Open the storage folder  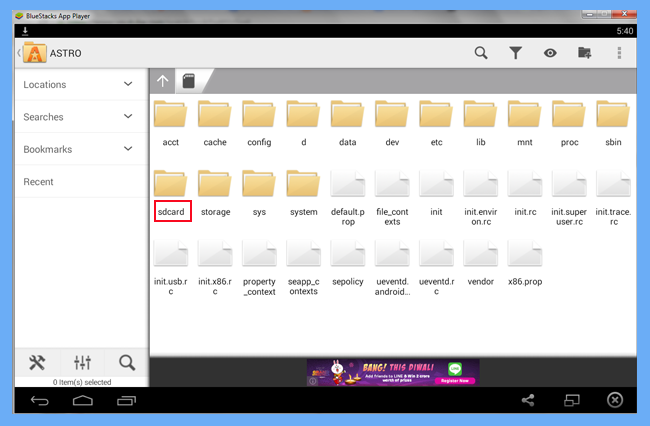point(215,194)
